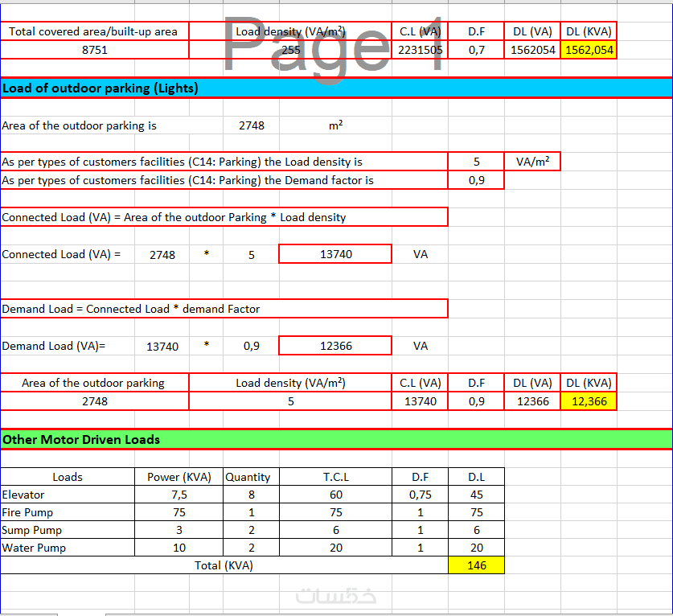Select the 'Total covered area/built-up area' header cell
Viewport: 673px width, 616px height.
[94, 31]
